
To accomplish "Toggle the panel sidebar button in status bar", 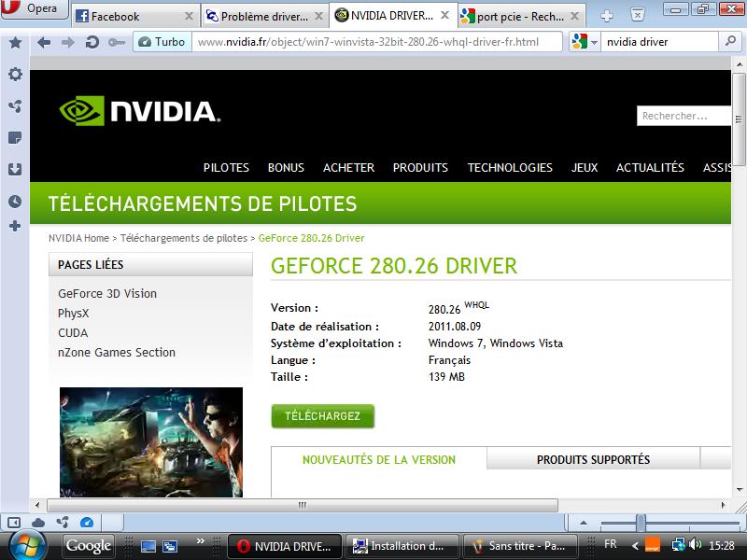I will [x=14, y=522].
